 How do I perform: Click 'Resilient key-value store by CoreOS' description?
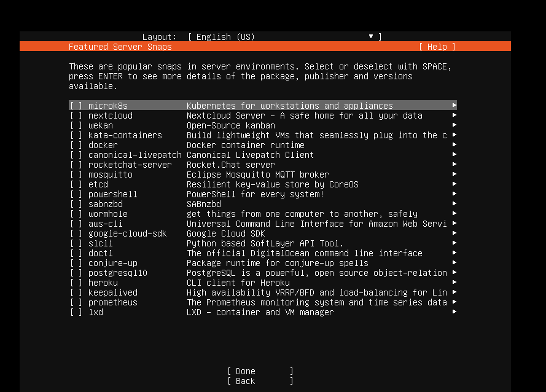tap(273, 184)
